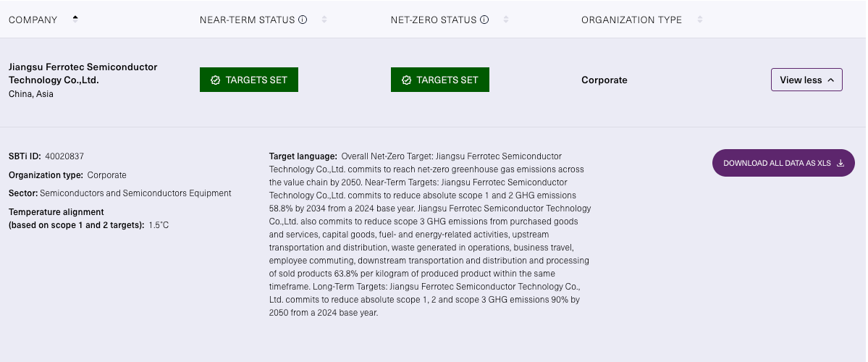This screenshot has height=362, width=868.
Task: Click the NEAR-TERM STATUS column header
Action: [x=247, y=20]
